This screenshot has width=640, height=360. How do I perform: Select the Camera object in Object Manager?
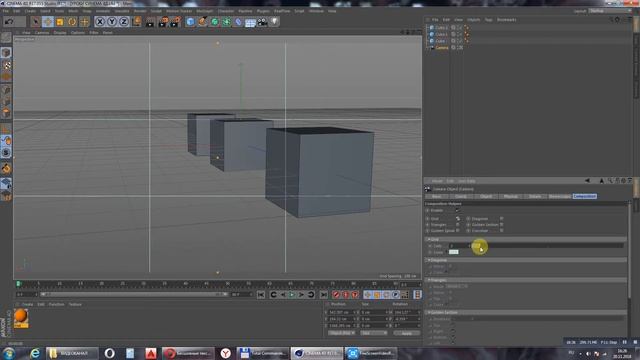(x=442, y=48)
